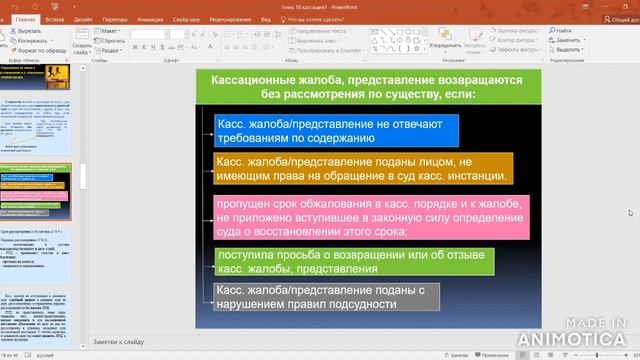Select the rectangle shape in the gallery

(x=400, y=32)
